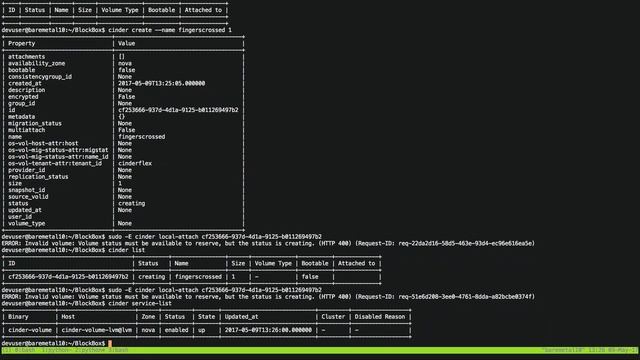Click the encrypted property name
Viewport: 640px width, 360px height.
[23, 97]
